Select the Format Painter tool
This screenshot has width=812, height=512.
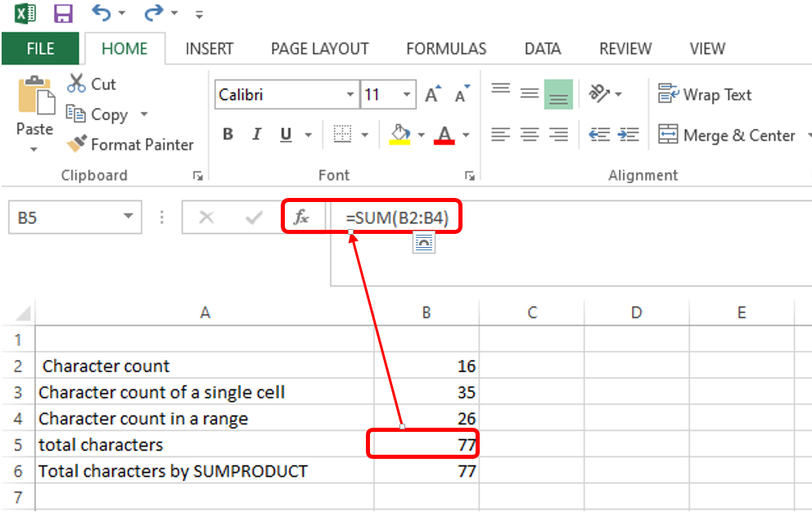131,145
